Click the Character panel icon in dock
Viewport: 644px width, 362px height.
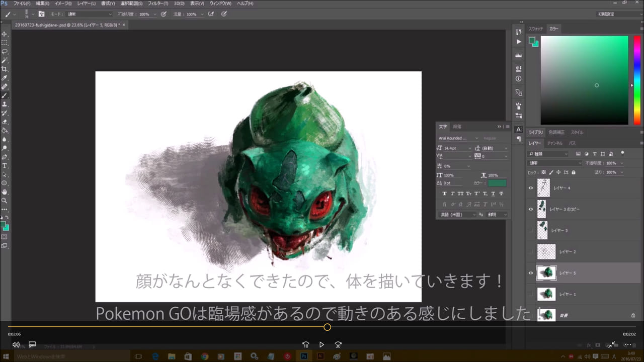(519, 129)
